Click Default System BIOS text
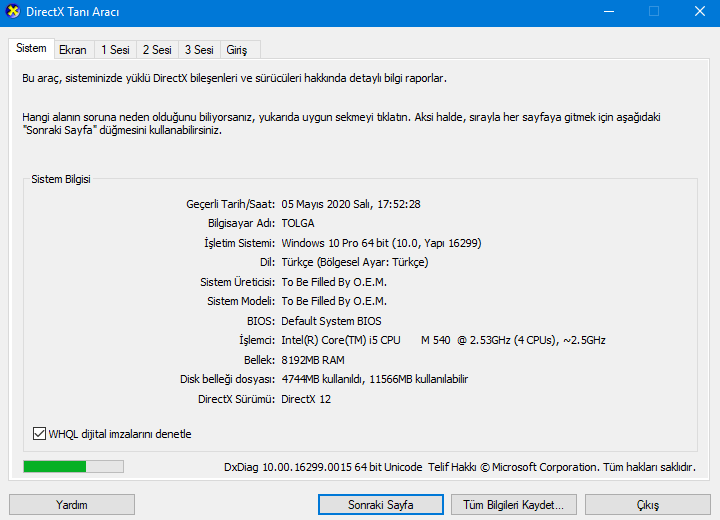This screenshot has width=720, height=520. click(x=331, y=321)
